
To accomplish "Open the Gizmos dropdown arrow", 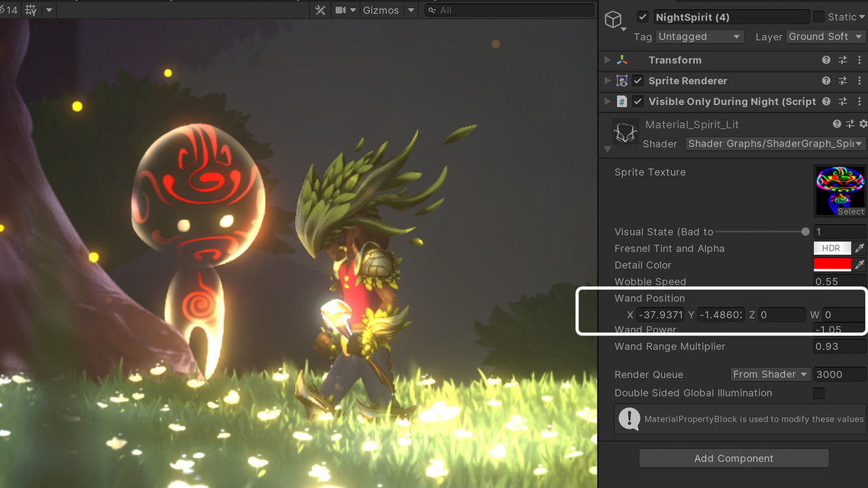I will (x=411, y=10).
